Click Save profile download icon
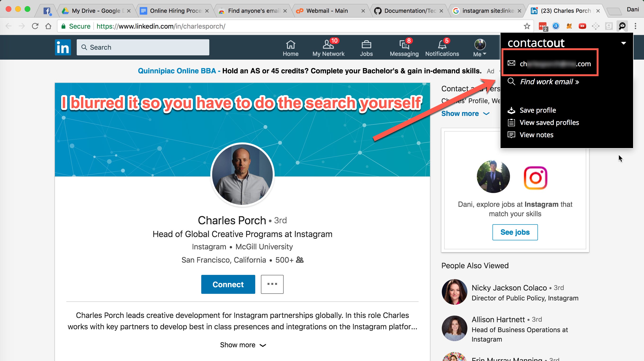Image resolution: width=644 pixels, height=361 pixels. click(x=511, y=110)
